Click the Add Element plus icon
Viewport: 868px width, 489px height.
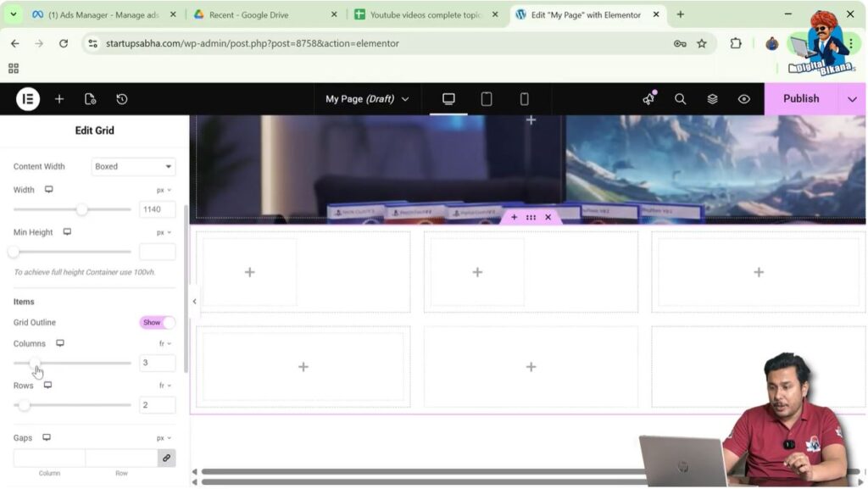pyautogui.click(x=59, y=99)
